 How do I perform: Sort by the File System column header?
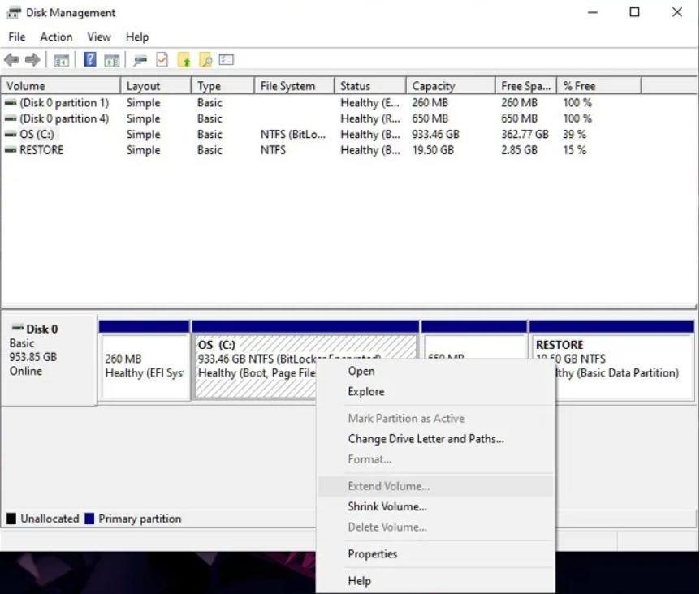(294, 86)
